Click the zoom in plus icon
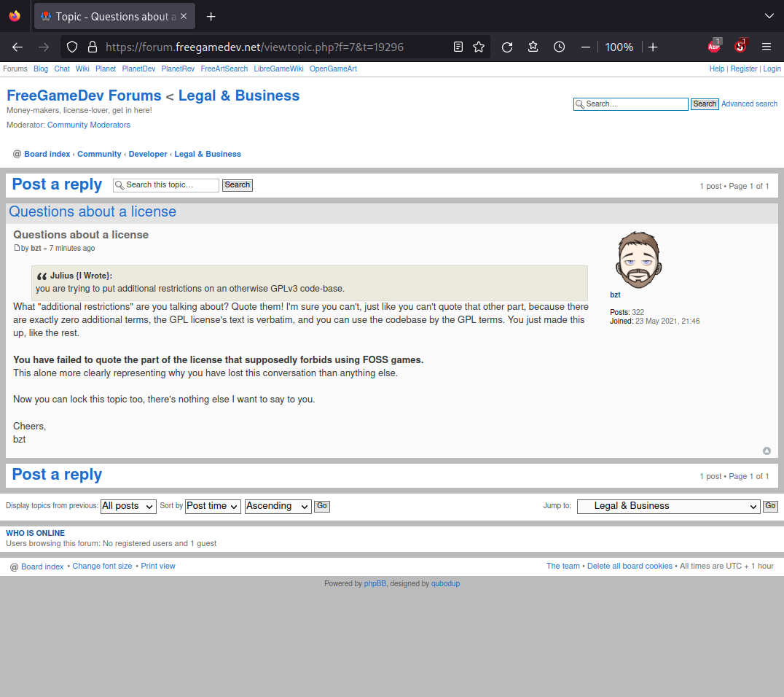This screenshot has width=784, height=697. tap(653, 47)
